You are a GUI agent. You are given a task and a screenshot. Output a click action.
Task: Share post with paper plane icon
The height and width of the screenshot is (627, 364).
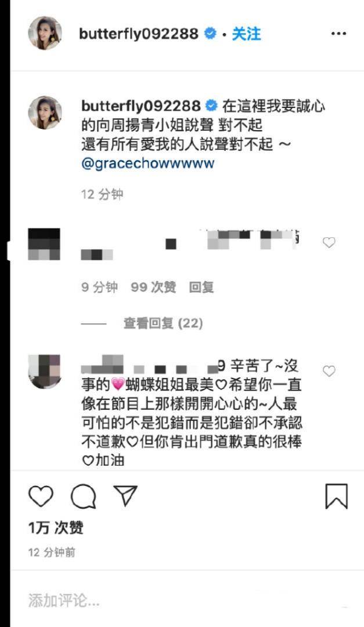[x=125, y=496]
